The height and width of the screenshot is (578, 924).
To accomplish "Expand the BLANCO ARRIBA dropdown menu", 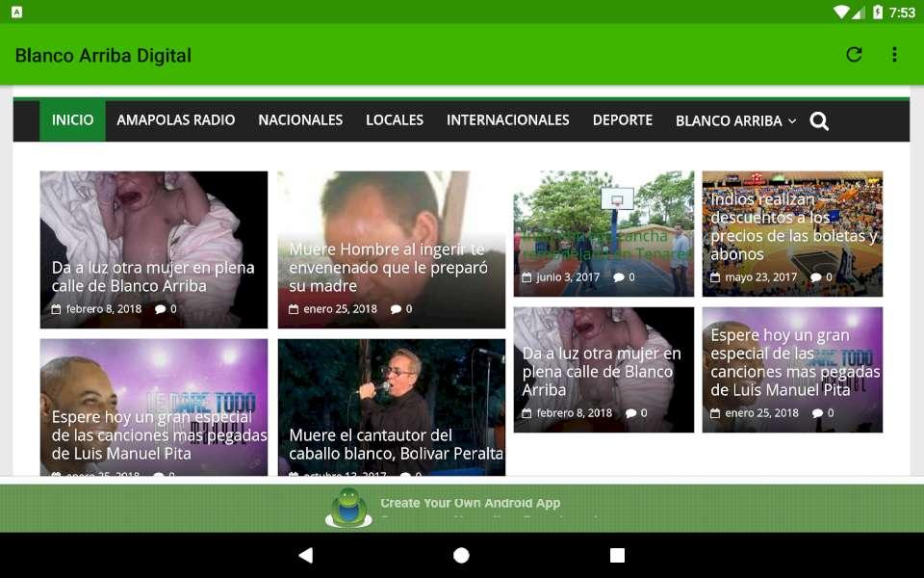I will tap(736, 121).
